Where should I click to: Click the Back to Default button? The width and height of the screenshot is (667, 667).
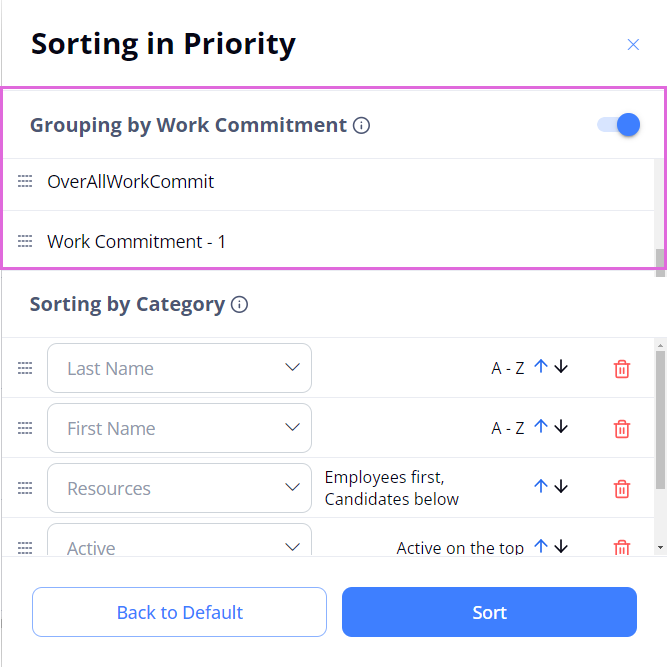(x=180, y=612)
